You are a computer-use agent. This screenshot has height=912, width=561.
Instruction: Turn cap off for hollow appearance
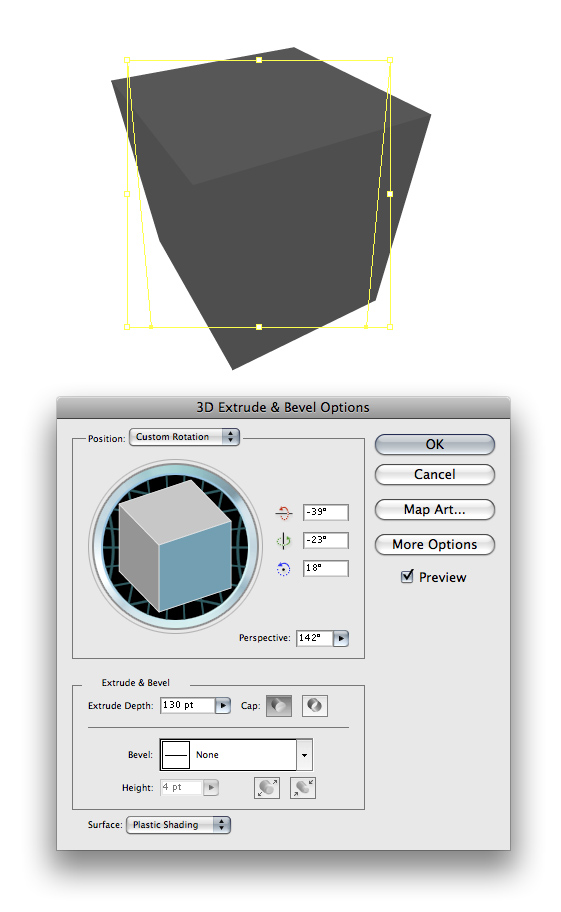tap(315, 706)
